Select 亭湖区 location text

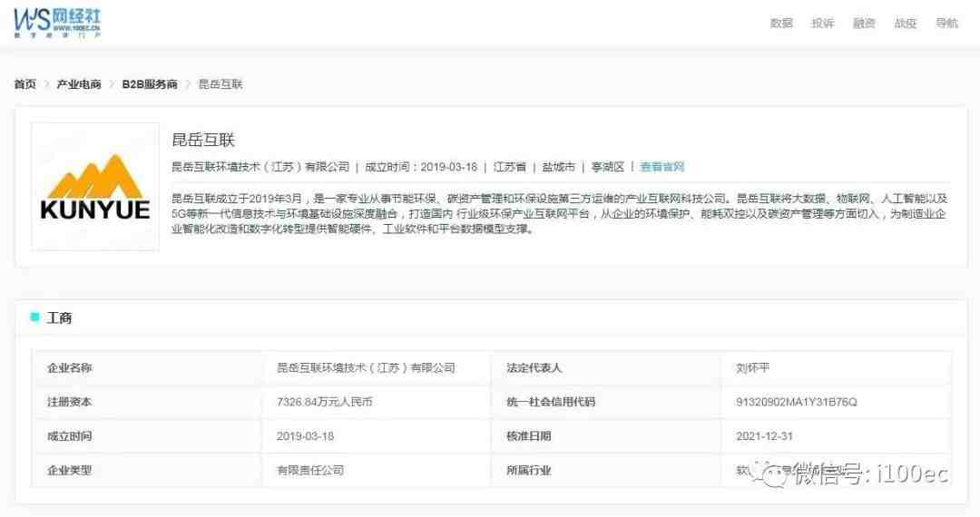(607, 167)
